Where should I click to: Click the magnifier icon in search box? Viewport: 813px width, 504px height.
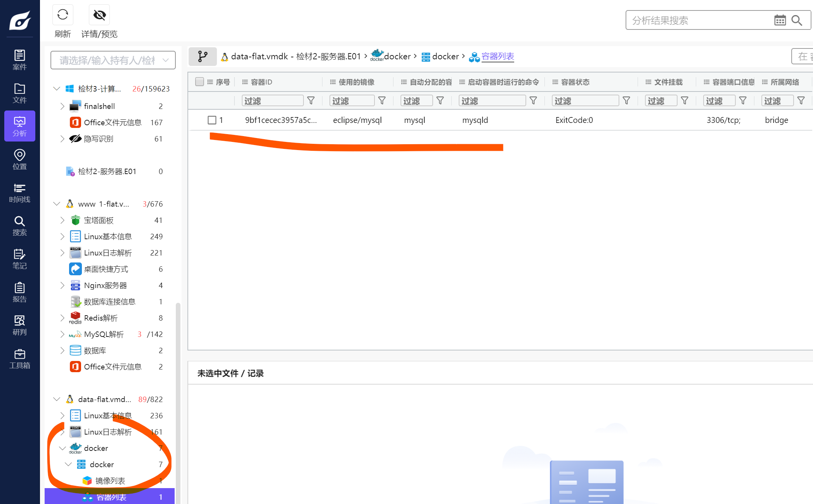tap(797, 20)
